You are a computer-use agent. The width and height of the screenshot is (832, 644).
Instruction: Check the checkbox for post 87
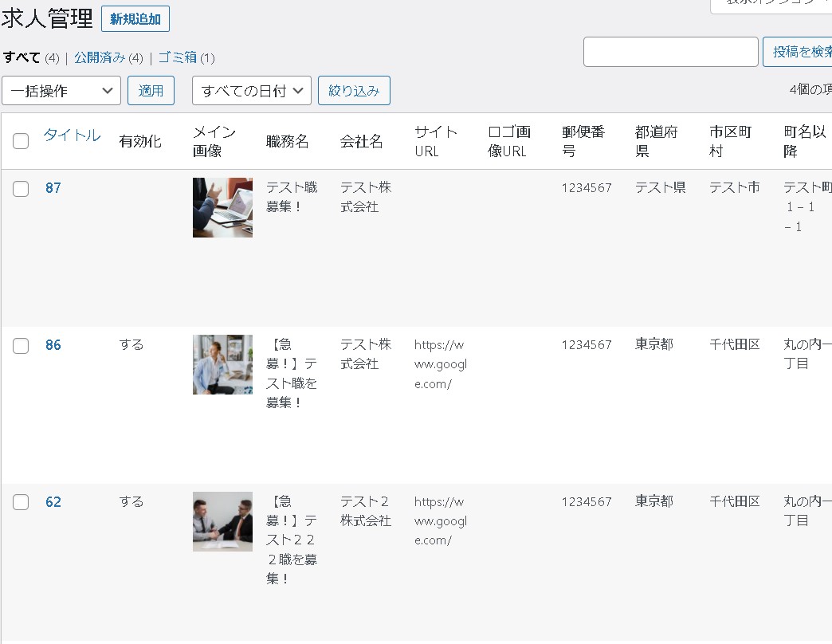(21, 189)
